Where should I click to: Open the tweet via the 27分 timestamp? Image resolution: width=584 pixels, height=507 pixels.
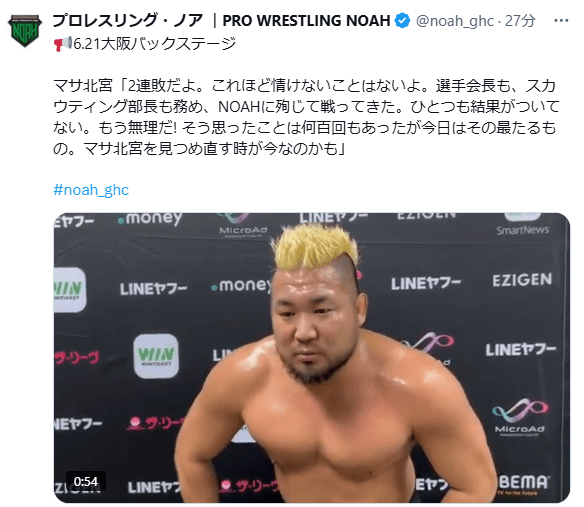click(x=520, y=21)
